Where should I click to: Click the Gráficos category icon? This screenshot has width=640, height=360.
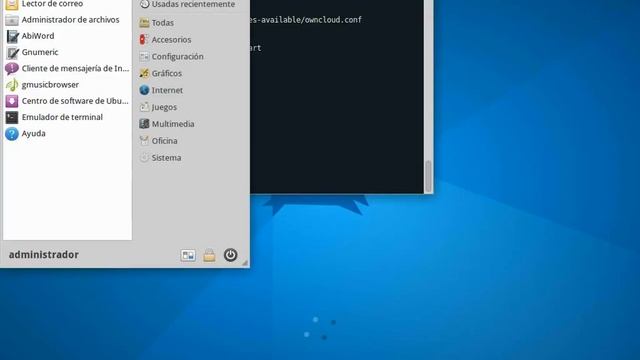(x=144, y=73)
